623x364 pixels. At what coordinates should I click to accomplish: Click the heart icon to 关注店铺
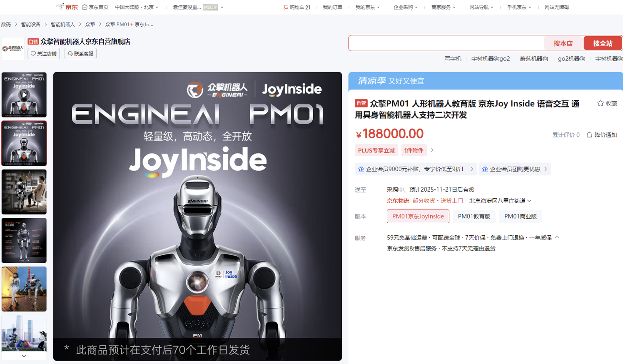click(x=33, y=54)
